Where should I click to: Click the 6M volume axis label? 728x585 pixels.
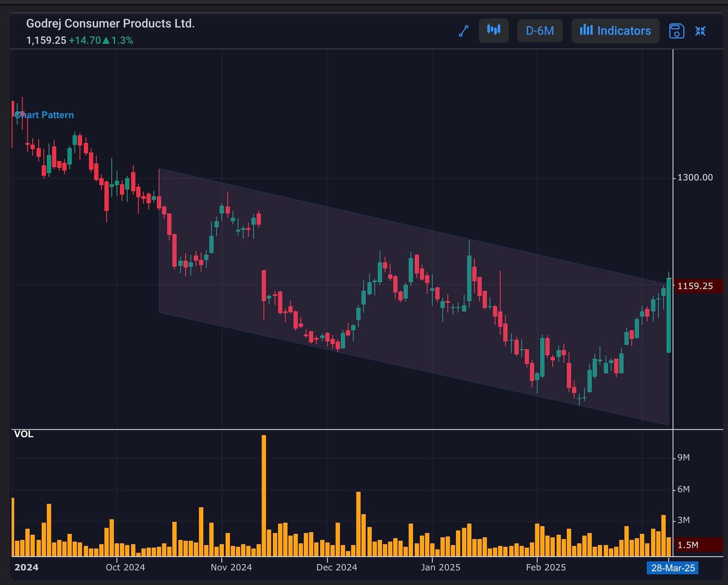pos(683,489)
